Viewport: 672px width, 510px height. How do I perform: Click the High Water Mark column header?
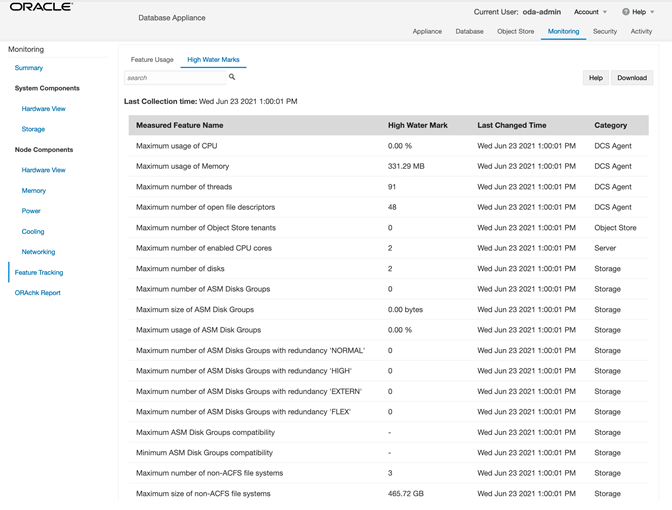pyautogui.click(x=418, y=125)
